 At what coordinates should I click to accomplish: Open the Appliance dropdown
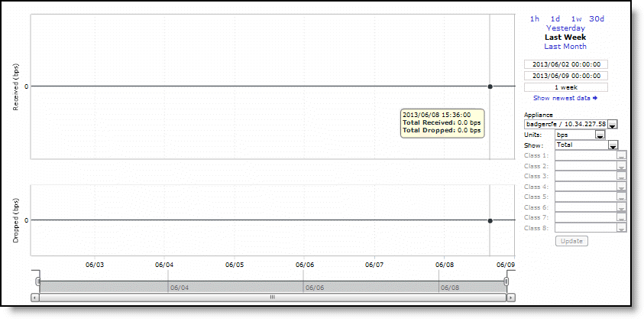pos(612,125)
